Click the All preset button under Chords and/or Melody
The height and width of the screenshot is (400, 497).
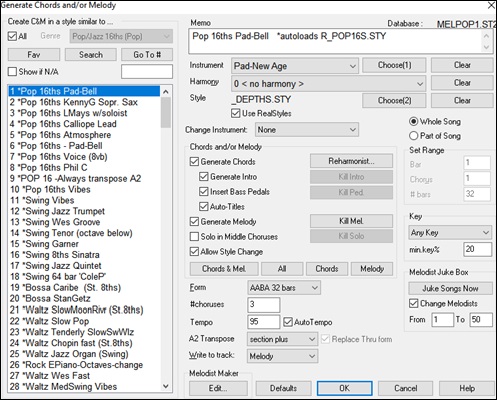pos(282,269)
